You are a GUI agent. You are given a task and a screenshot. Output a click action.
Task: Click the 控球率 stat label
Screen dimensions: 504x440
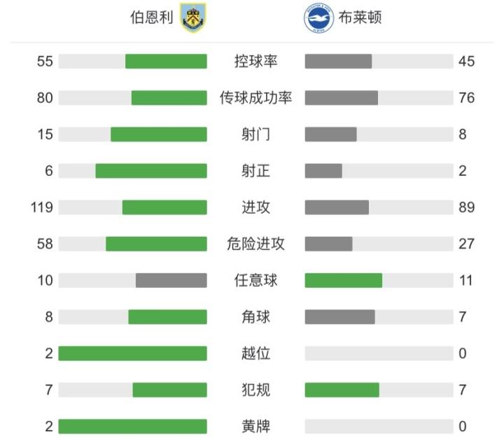click(x=255, y=62)
